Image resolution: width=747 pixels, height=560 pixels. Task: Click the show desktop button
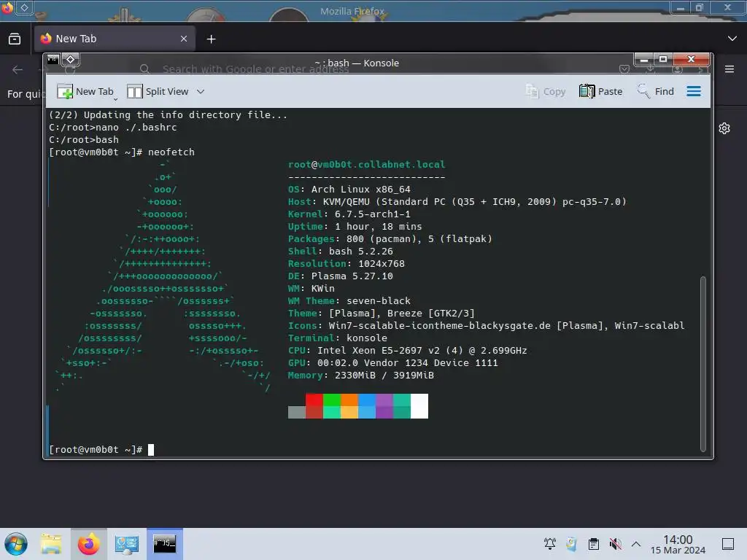(728, 544)
